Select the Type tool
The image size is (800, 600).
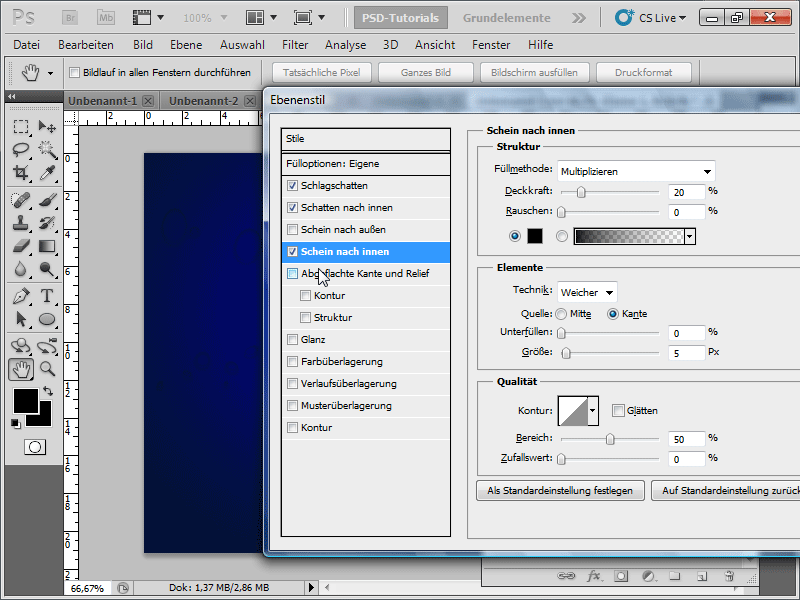coord(47,296)
